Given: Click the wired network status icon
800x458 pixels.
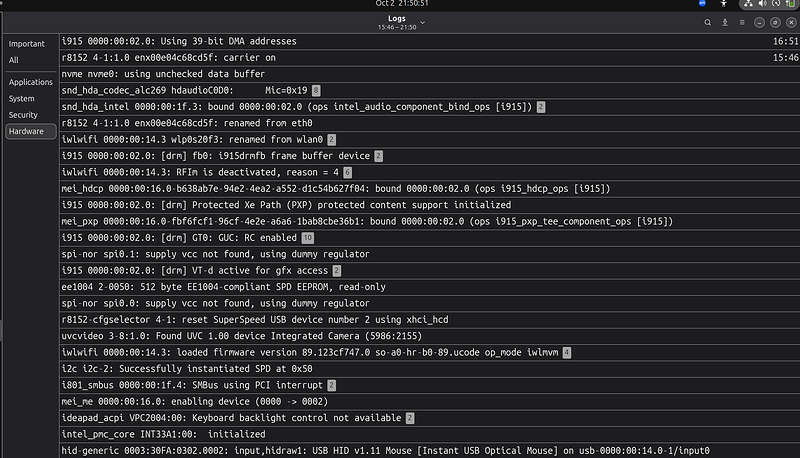Looking at the screenshot, I should (x=748, y=4).
